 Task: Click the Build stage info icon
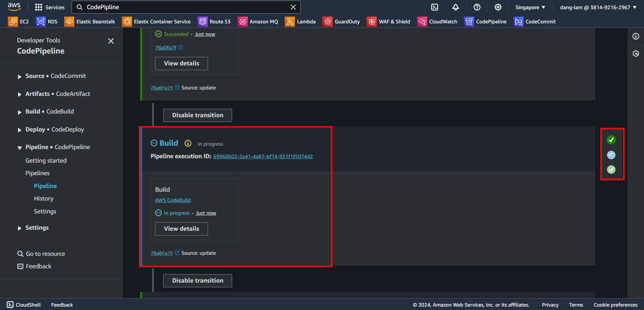[188, 143]
